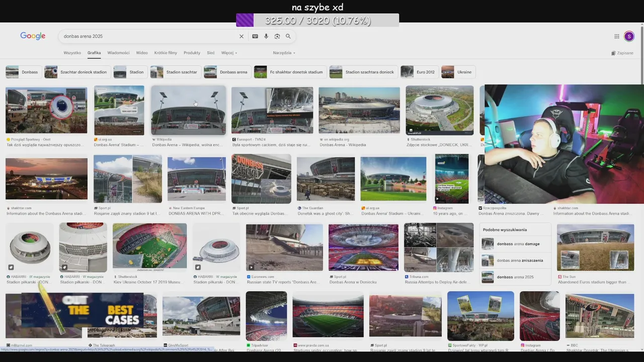Screen dimensions: 644x362
Task: Open the Sieć tab
Action: pyautogui.click(x=211, y=53)
